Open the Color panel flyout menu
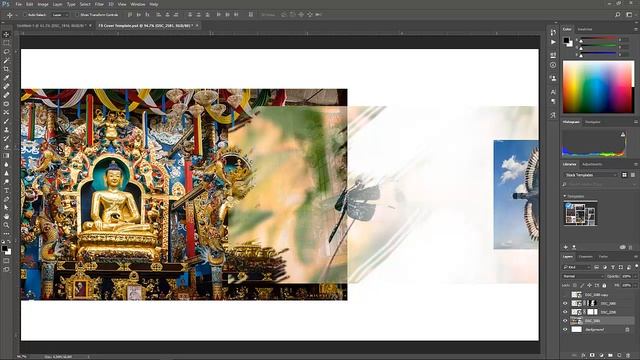The height and width of the screenshot is (360, 640). 636,29
